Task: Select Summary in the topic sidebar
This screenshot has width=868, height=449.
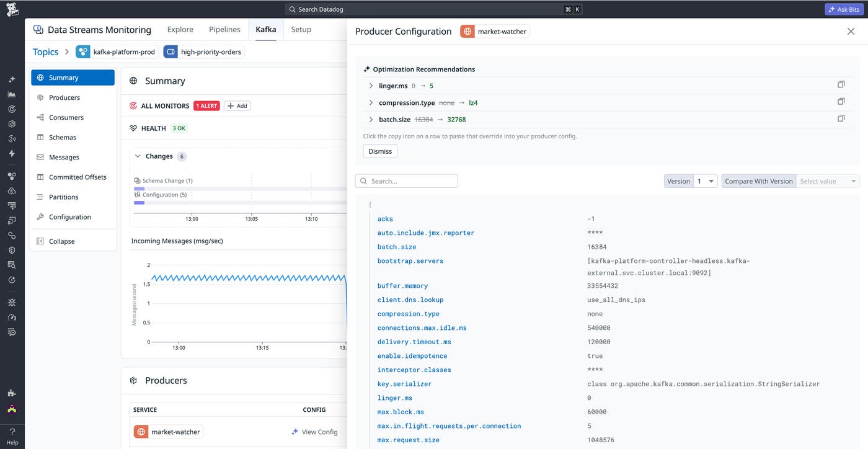Action: (73, 78)
